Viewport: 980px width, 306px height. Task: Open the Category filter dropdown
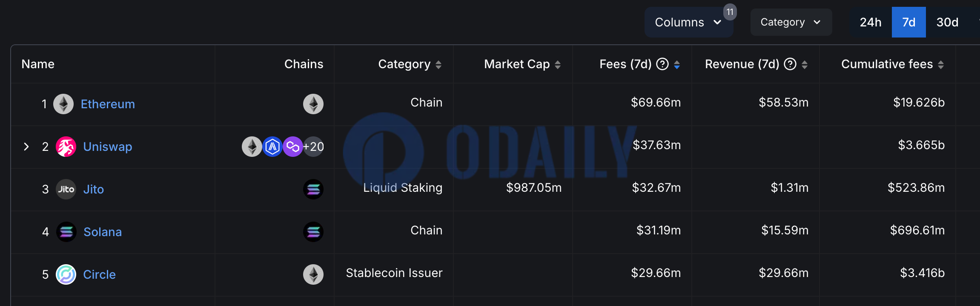click(x=791, y=22)
